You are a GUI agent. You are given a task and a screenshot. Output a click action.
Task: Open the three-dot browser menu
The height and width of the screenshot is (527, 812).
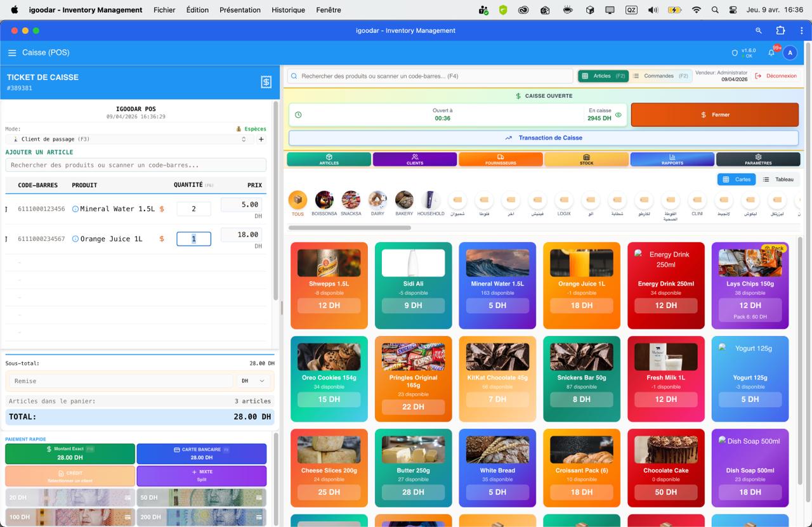[x=801, y=30]
